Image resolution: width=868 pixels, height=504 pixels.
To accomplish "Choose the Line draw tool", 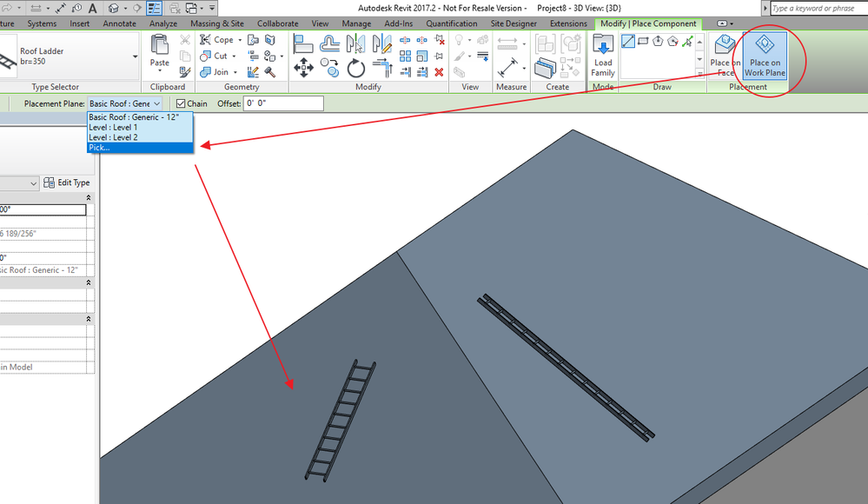I will tap(627, 41).
